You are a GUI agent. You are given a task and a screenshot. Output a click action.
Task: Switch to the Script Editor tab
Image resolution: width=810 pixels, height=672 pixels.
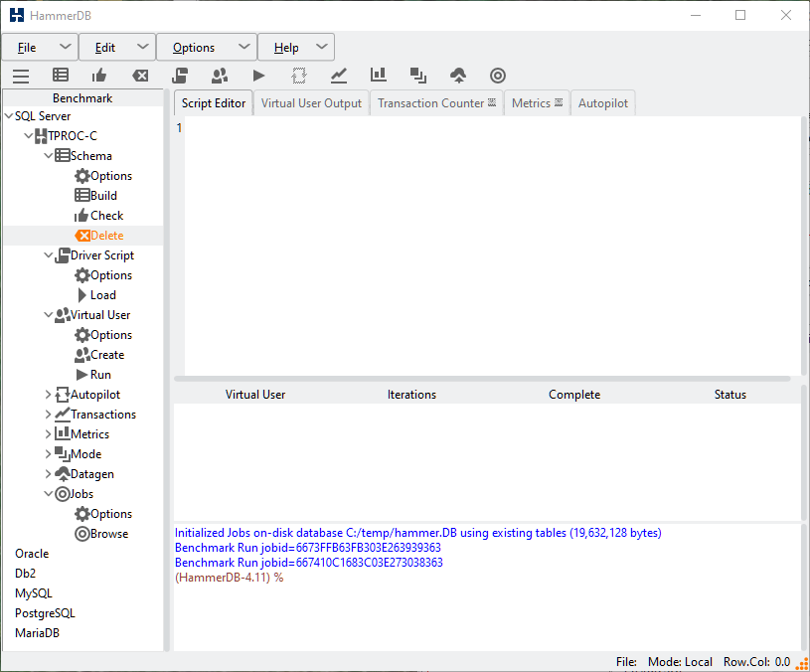[x=214, y=102]
